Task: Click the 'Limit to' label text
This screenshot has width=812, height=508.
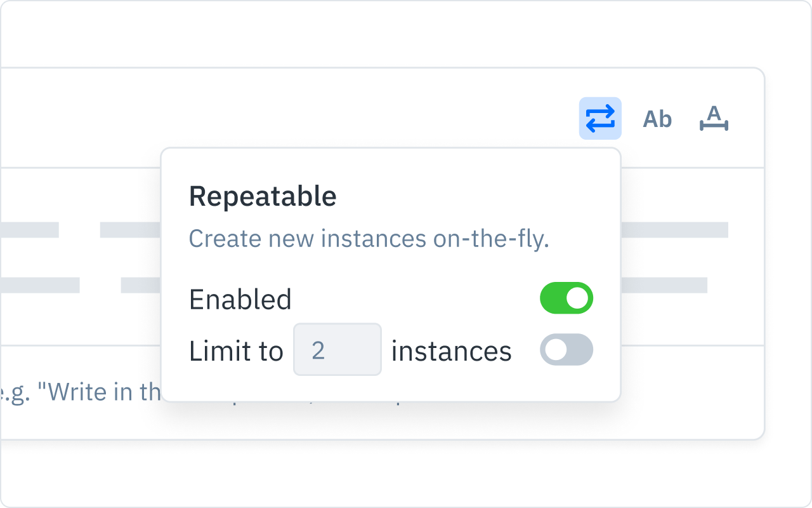Action: 236,351
